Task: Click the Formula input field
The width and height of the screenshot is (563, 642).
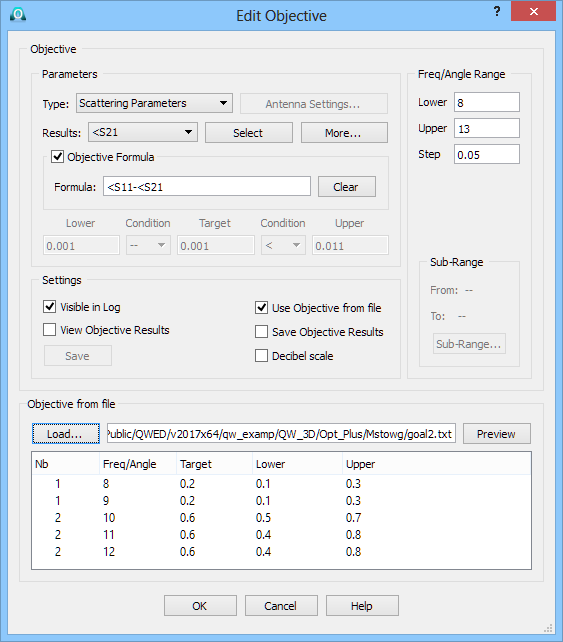Action: point(207,187)
